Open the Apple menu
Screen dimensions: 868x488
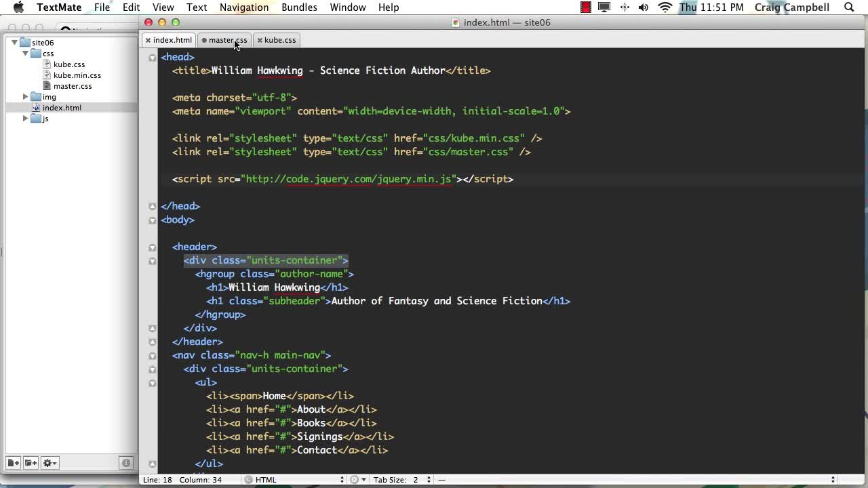tap(19, 7)
